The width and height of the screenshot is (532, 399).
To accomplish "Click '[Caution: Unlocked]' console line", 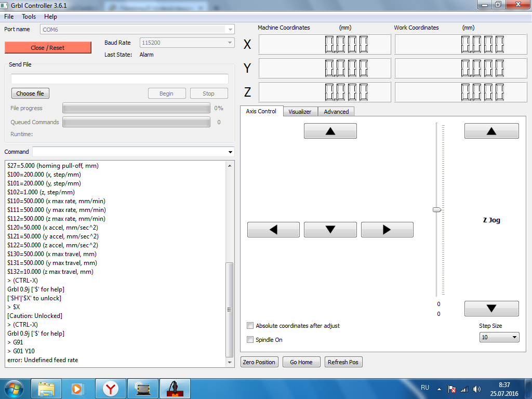I will (x=35, y=316).
